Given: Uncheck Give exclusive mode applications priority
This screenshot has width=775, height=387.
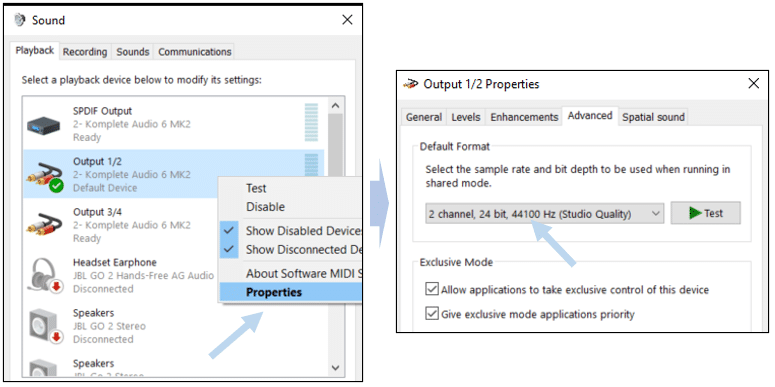Looking at the screenshot, I should click(432, 313).
